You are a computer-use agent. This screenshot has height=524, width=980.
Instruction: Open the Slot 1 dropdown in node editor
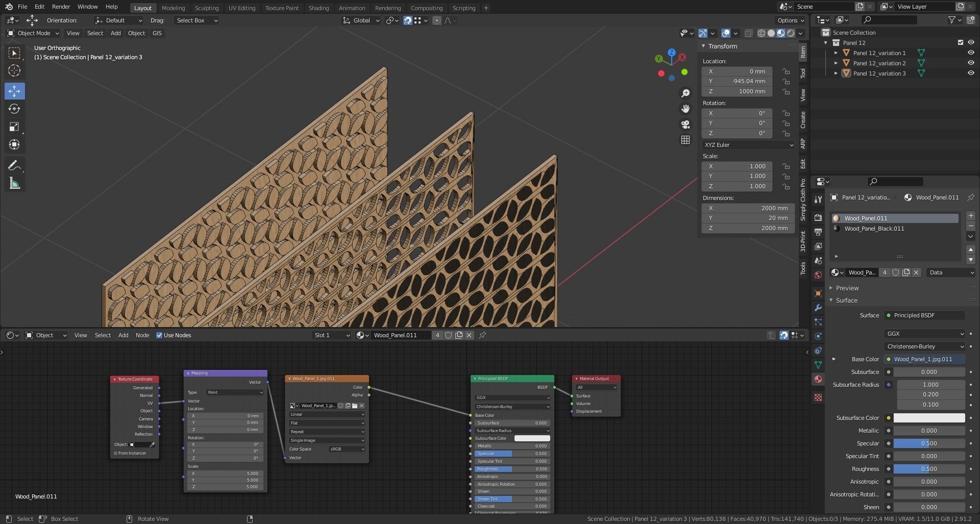click(x=332, y=335)
